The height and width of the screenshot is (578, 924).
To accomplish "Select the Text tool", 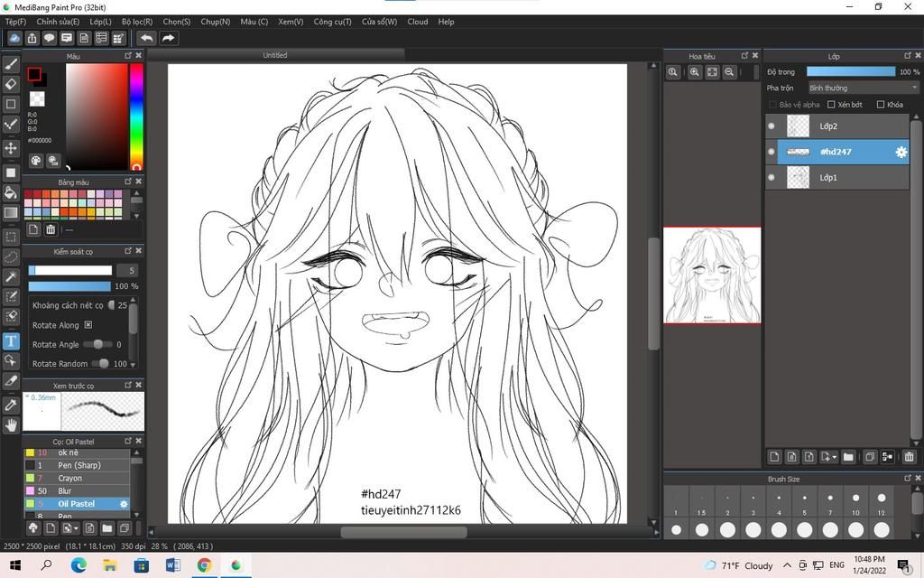I will pos(11,340).
